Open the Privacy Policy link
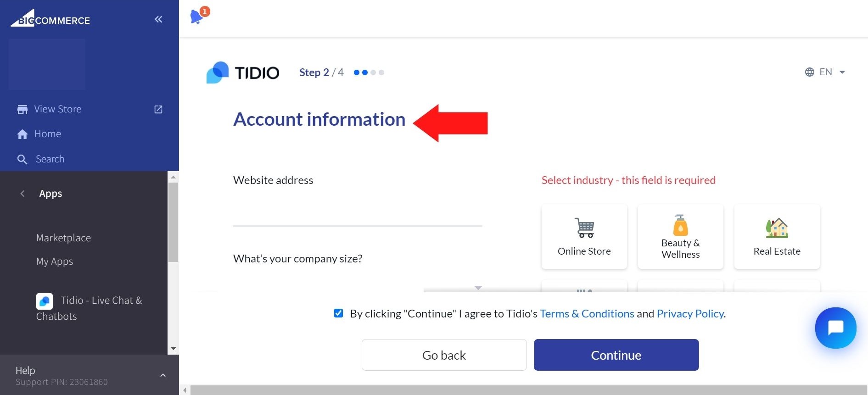 [690, 314]
